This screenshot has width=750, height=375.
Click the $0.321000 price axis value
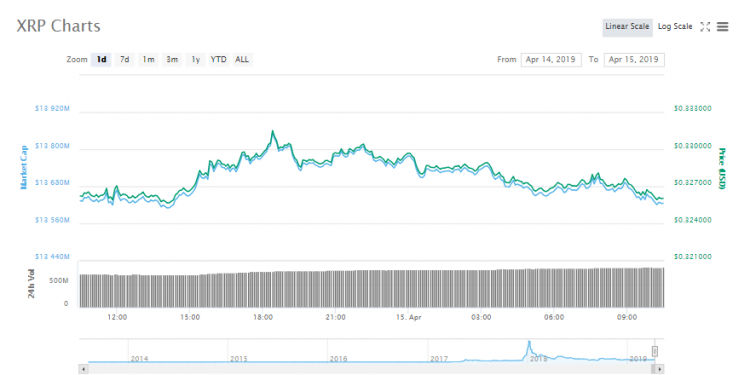(x=693, y=257)
